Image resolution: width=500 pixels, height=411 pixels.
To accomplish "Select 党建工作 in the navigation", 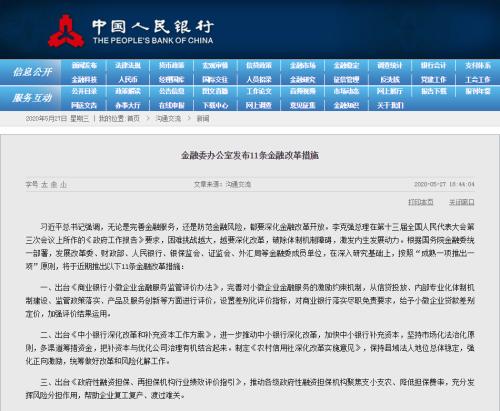I will (x=434, y=79).
